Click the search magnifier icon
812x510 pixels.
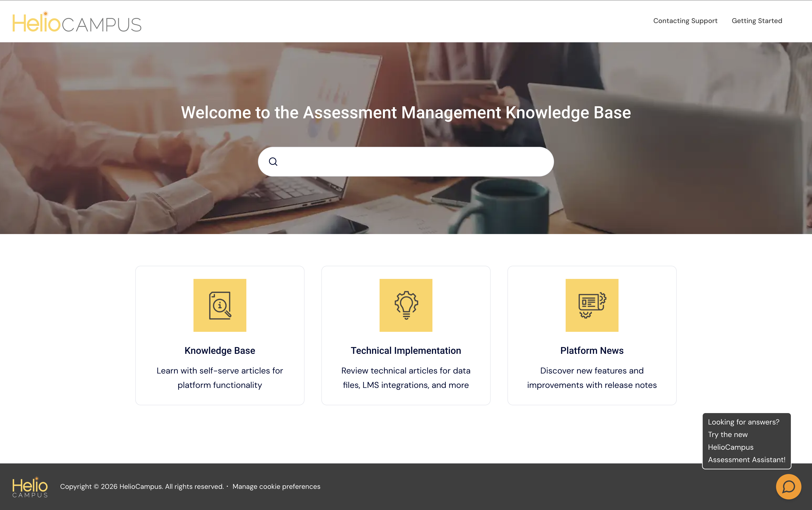pos(273,161)
